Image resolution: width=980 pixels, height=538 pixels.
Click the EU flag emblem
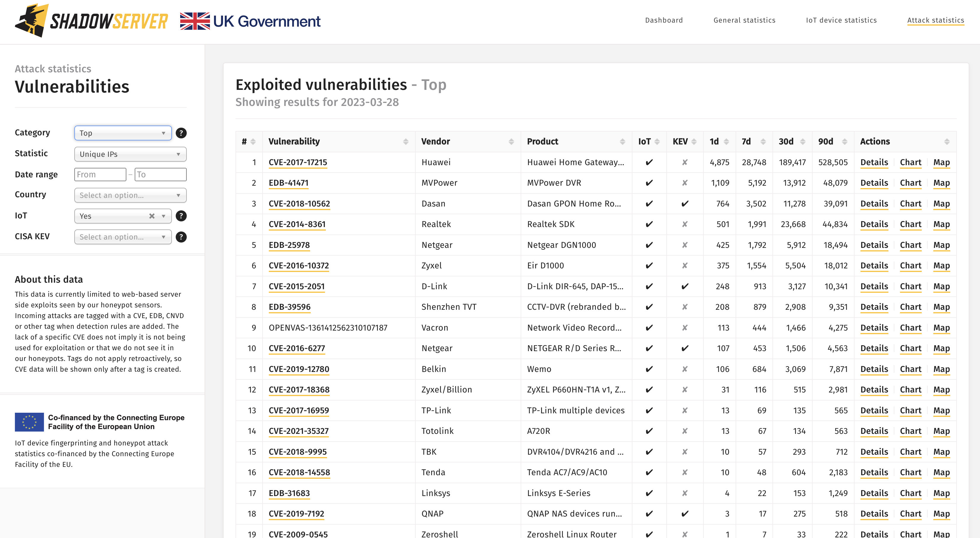pos(29,422)
